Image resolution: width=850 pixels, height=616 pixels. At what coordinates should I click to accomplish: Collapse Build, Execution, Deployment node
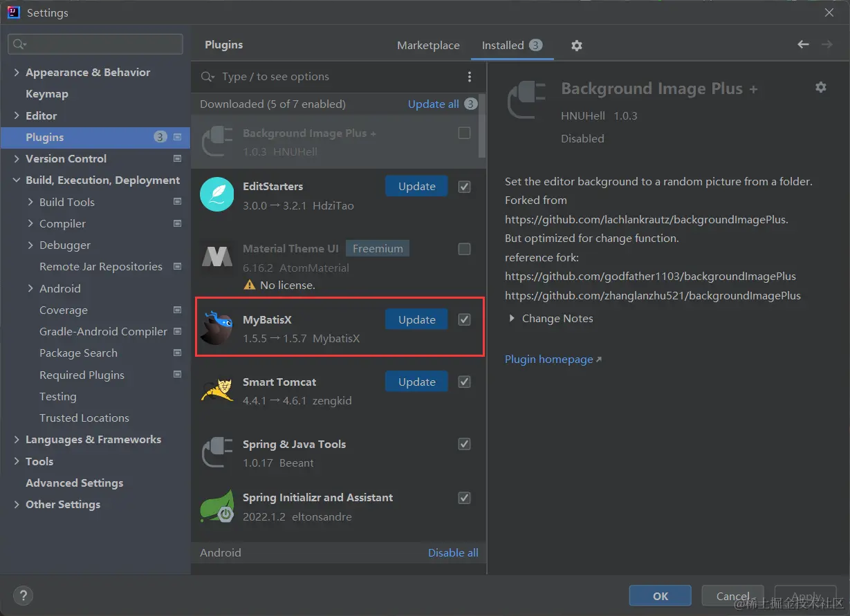(x=17, y=180)
